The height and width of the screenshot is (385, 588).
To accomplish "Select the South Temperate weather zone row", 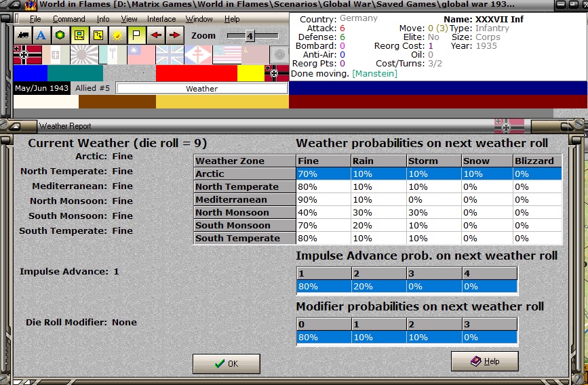I will coord(378,238).
